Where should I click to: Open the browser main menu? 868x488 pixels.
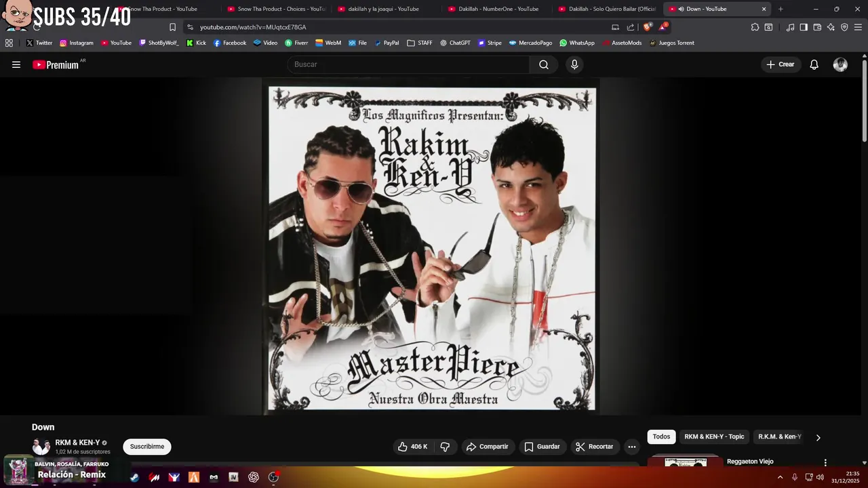pyautogui.click(x=859, y=27)
